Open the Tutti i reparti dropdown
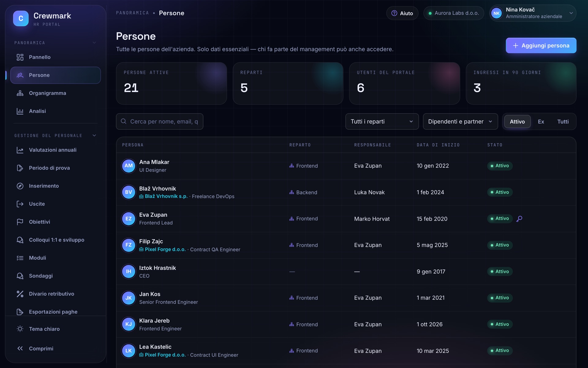This screenshot has height=368, width=588. 382,121
